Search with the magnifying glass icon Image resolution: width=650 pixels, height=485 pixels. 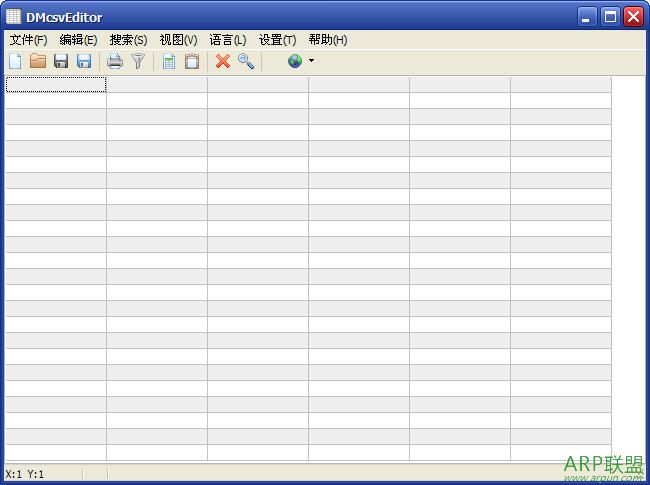pos(246,61)
